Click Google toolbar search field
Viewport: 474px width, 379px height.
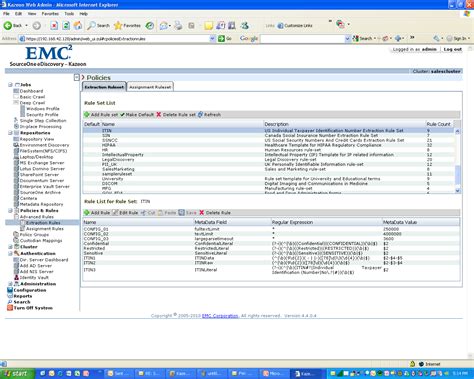coord(302,39)
